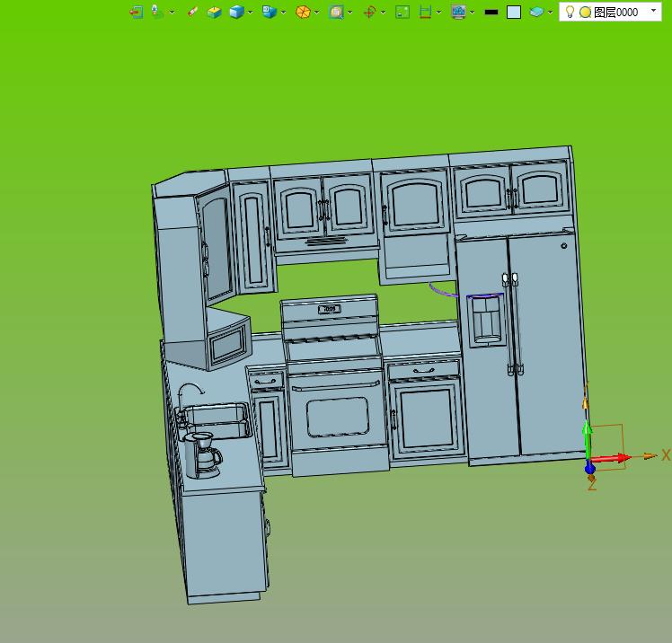Screen dimensions: 672x643
Task: Toggle the light bulb layer visibility
Action: [x=570, y=12]
